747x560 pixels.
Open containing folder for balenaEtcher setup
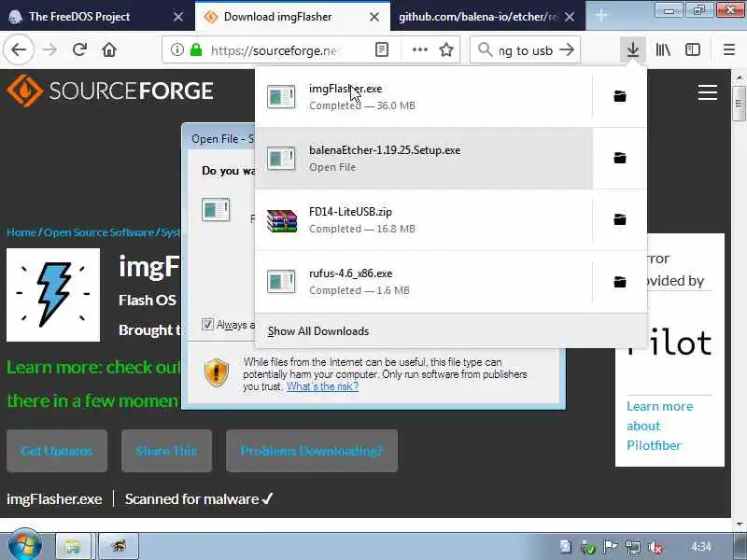pyautogui.click(x=620, y=158)
